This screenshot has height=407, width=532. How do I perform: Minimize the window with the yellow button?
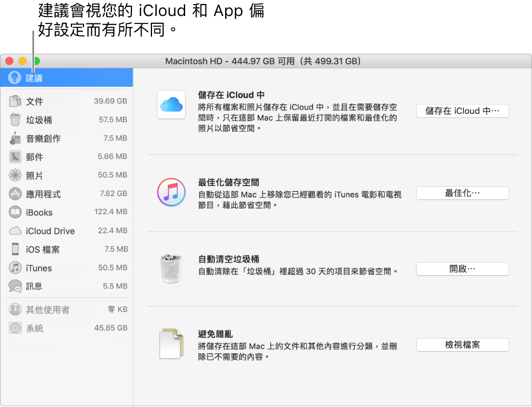23,61
